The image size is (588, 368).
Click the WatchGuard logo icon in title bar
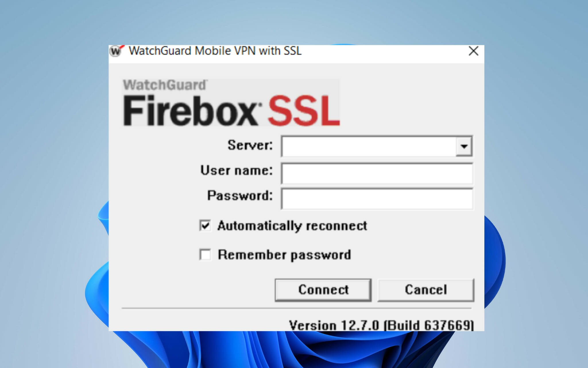click(x=117, y=51)
